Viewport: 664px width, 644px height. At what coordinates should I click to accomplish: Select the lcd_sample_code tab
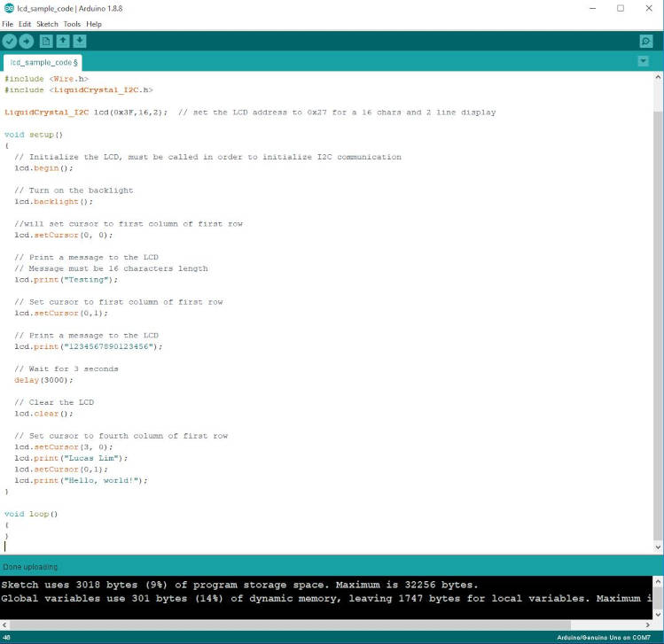[x=43, y=62]
